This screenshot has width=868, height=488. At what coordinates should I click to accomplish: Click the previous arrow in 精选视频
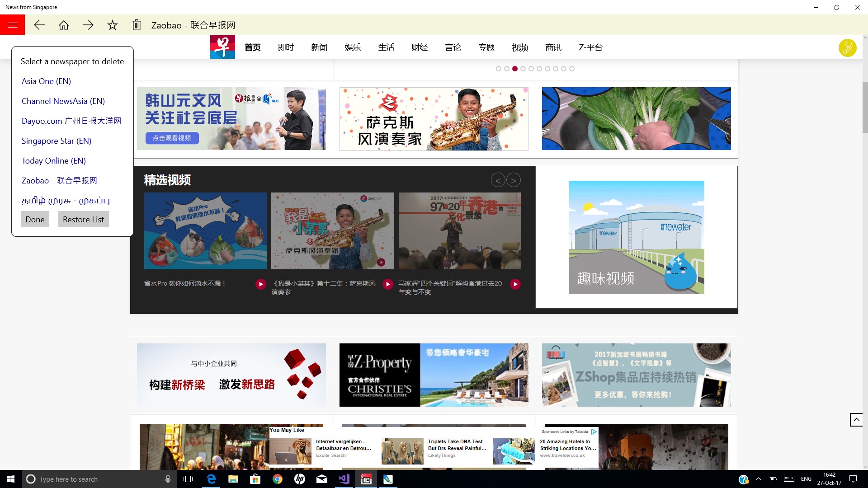click(498, 180)
